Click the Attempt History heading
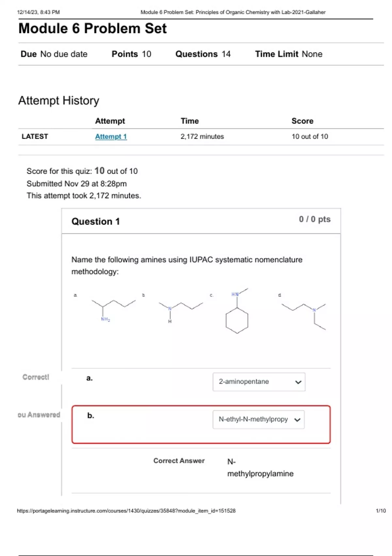The height and width of the screenshot is (556, 392). point(59,100)
